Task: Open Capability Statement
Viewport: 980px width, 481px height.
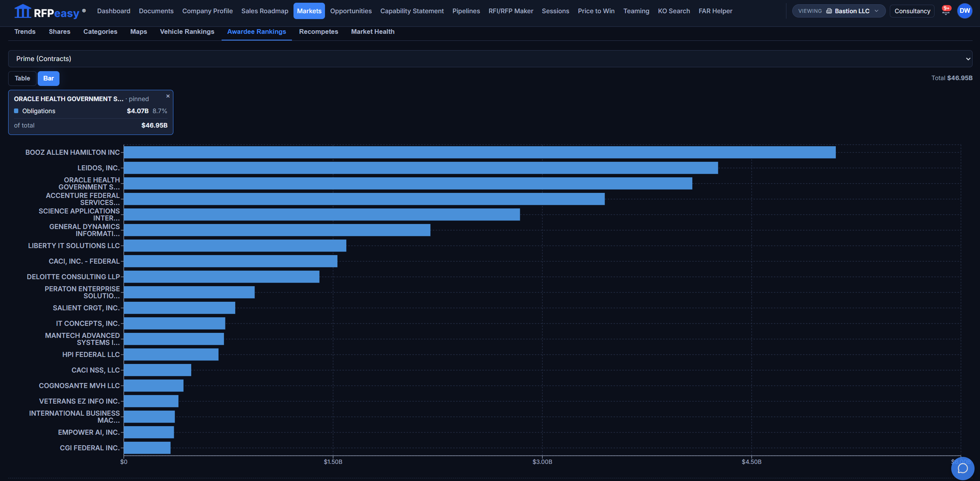Action: [x=412, y=11]
